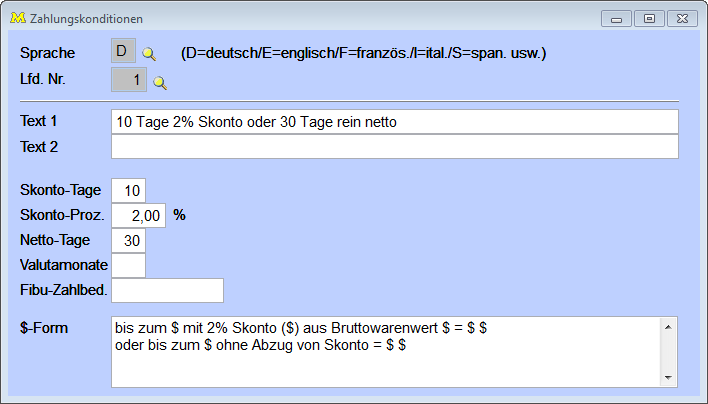This screenshot has height=404, width=708.
Task: Focus the empty Text 2 field
Action: 394,147
